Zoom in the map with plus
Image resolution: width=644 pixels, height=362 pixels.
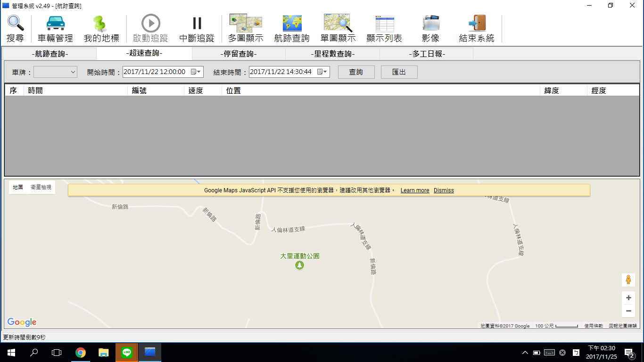[x=628, y=298]
